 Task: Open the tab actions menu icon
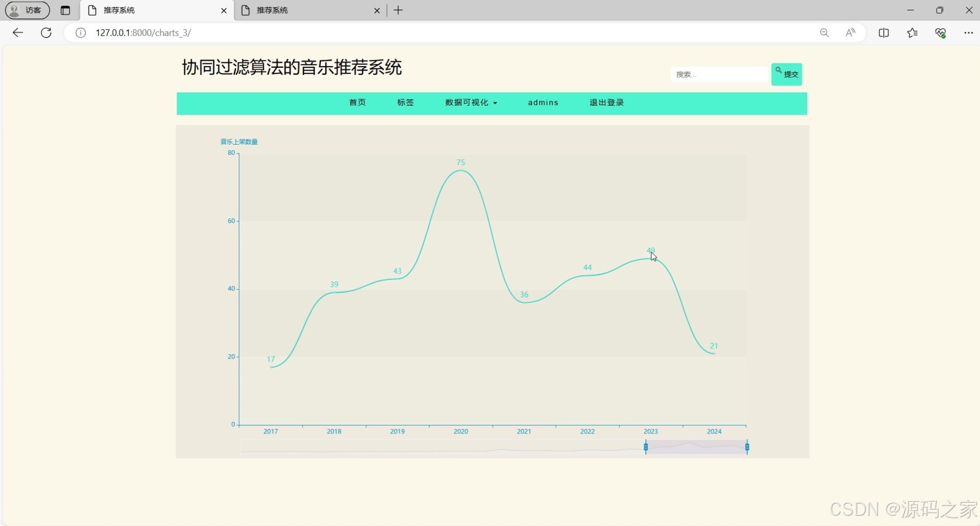pos(65,10)
